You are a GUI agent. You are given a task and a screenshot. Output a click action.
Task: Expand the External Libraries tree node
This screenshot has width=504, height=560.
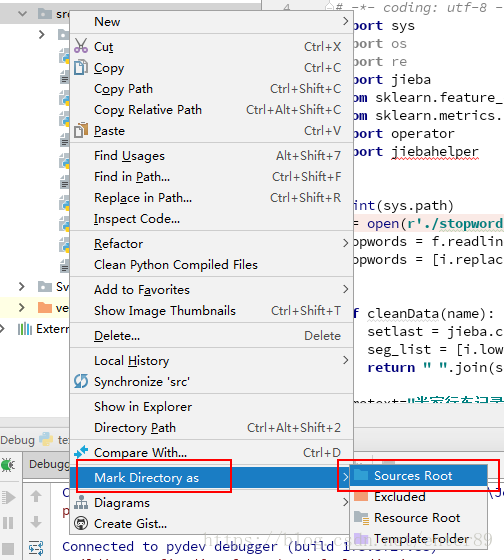coord(2,329)
